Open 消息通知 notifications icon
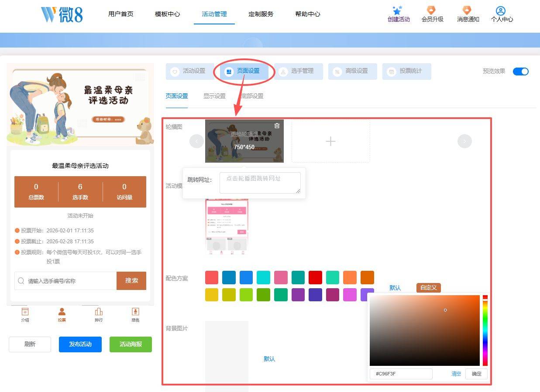540x392 pixels. coord(467,10)
